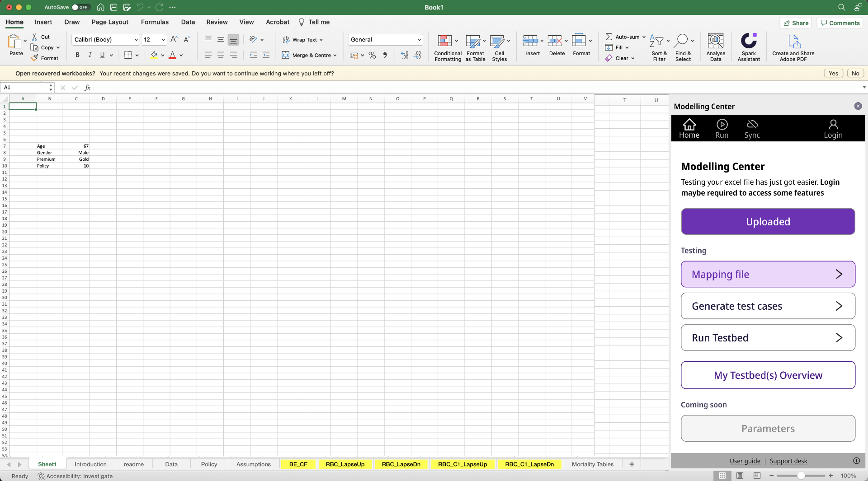Open the font name Calibri dropdown
The height and width of the screenshot is (481, 868).
tap(136, 40)
